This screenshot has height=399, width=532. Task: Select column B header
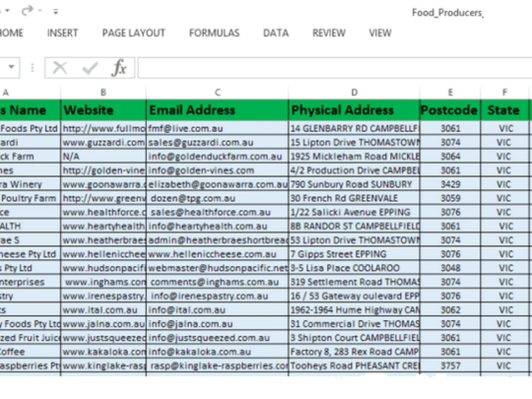104,92
